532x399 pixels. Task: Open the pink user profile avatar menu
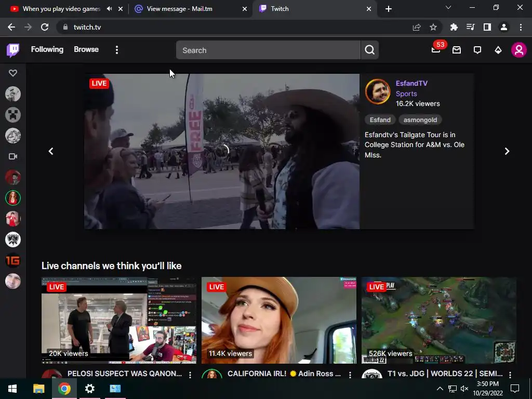tap(519, 50)
